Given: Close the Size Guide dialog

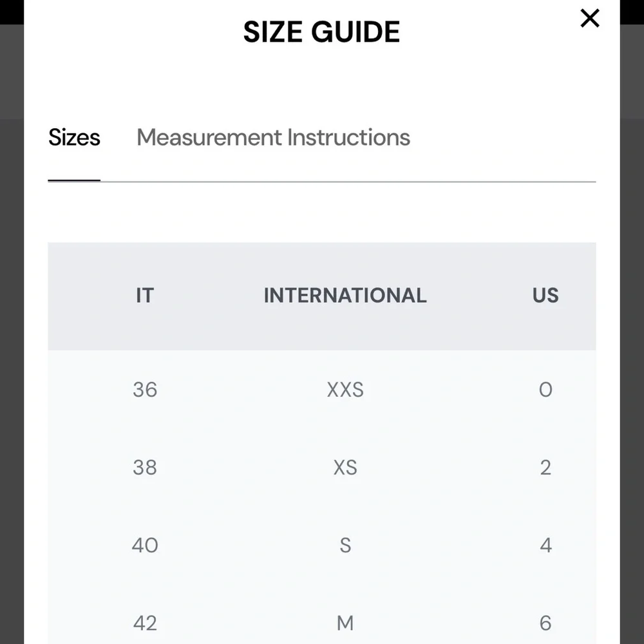Looking at the screenshot, I should tap(589, 19).
